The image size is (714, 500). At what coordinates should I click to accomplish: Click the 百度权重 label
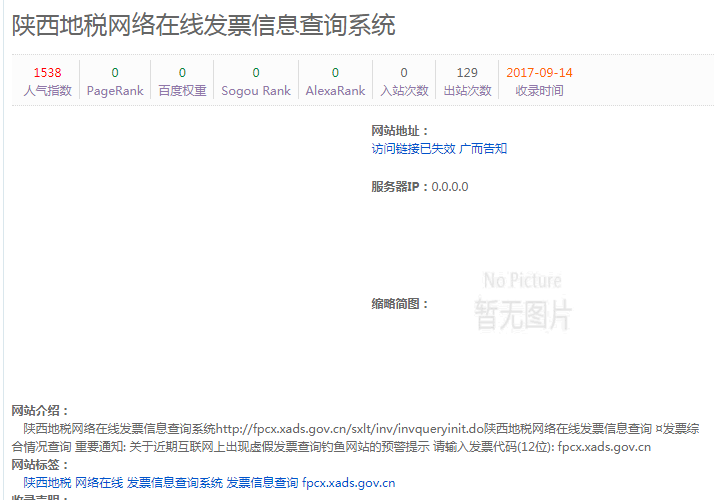coord(182,91)
